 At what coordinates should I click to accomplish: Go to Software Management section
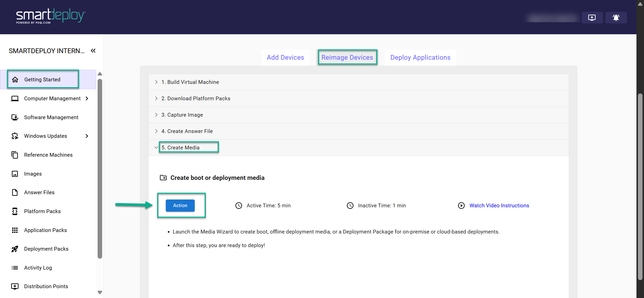51,117
